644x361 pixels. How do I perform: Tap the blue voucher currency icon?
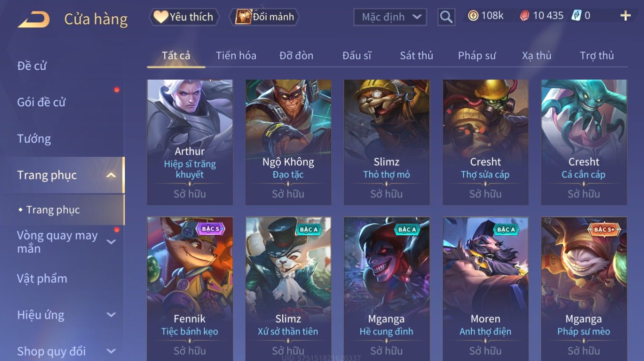coord(576,16)
